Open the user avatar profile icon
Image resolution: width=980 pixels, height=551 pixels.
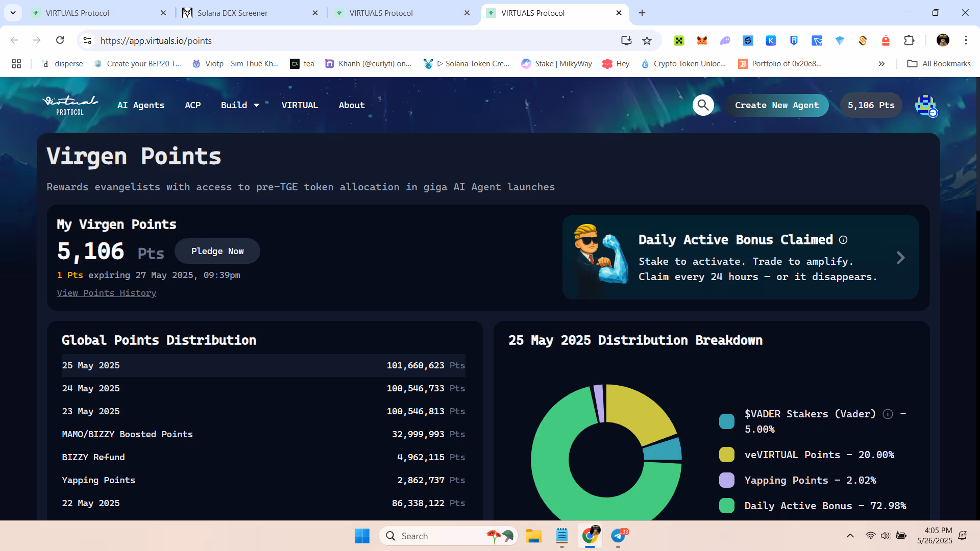click(925, 106)
